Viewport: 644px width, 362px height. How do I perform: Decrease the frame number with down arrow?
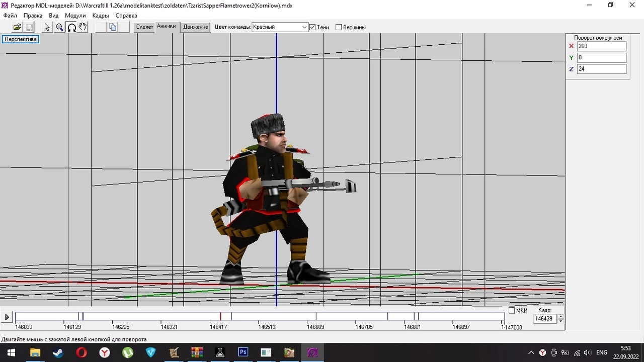561,321
